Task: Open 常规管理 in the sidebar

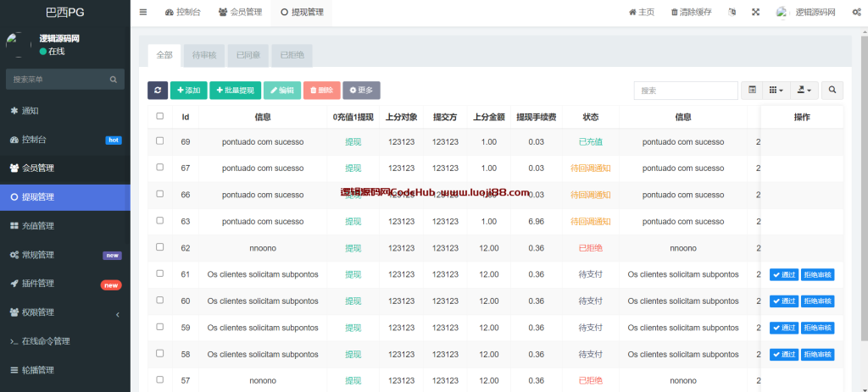Action: click(x=65, y=255)
